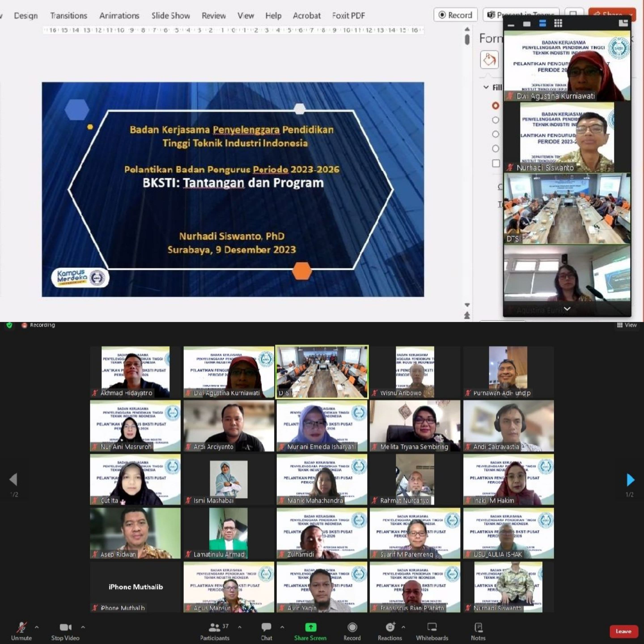The height and width of the screenshot is (644, 644).
Task: Open Fill & Line paint bucket tab in Format pane
Action: pos(489,60)
